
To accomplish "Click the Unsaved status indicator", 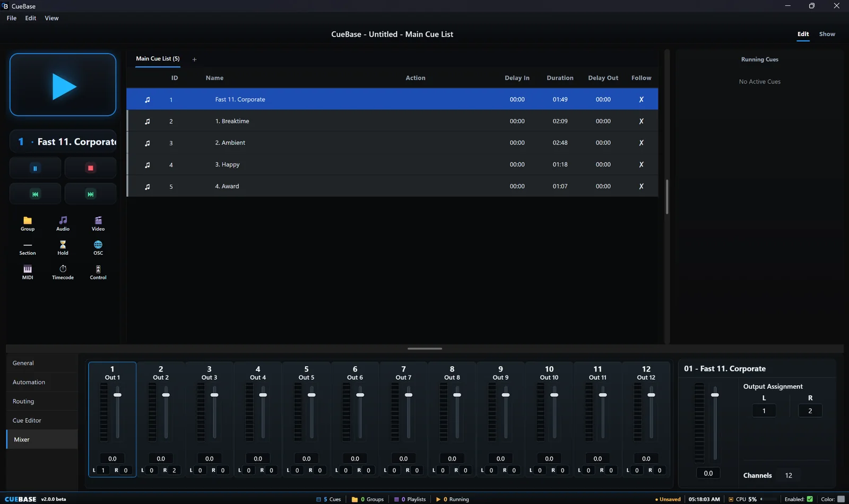I will [x=668, y=499].
